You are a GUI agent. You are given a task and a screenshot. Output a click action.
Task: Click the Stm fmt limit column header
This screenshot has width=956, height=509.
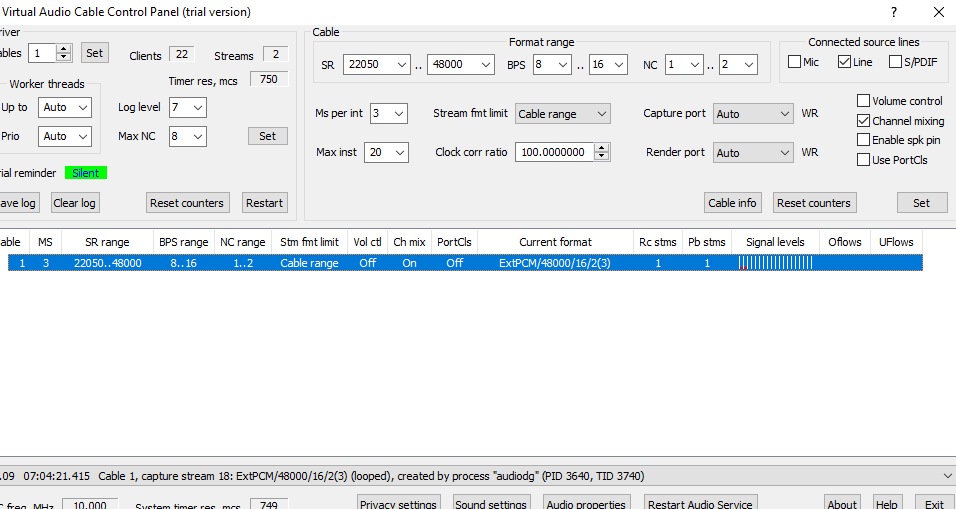point(309,242)
